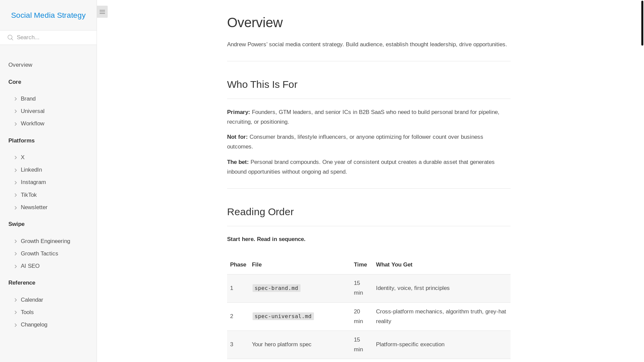Open the Changelog page link

pos(34,325)
